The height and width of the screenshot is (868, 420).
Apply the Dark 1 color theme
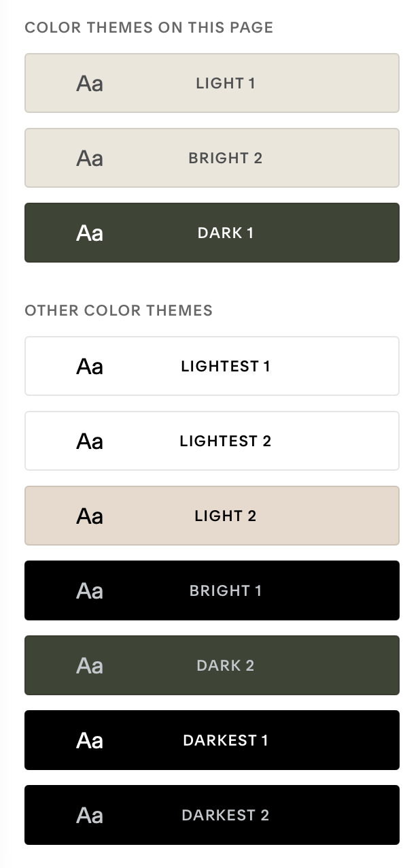(x=212, y=233)
